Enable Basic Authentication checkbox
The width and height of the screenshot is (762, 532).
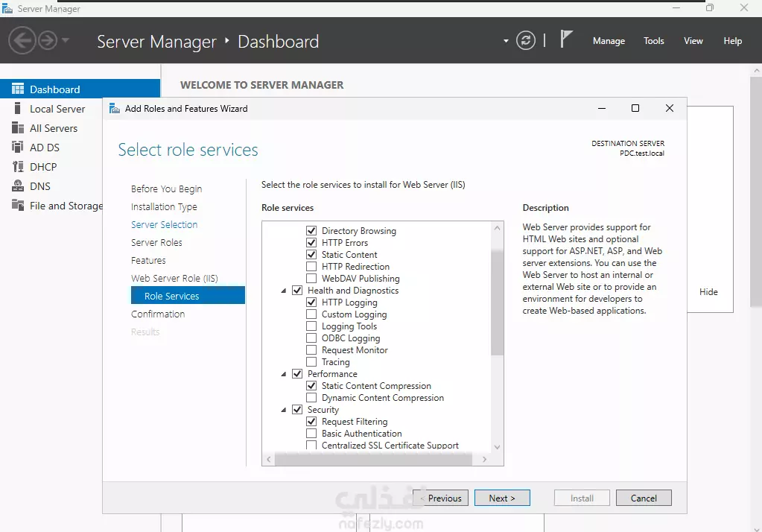(311, 434)
